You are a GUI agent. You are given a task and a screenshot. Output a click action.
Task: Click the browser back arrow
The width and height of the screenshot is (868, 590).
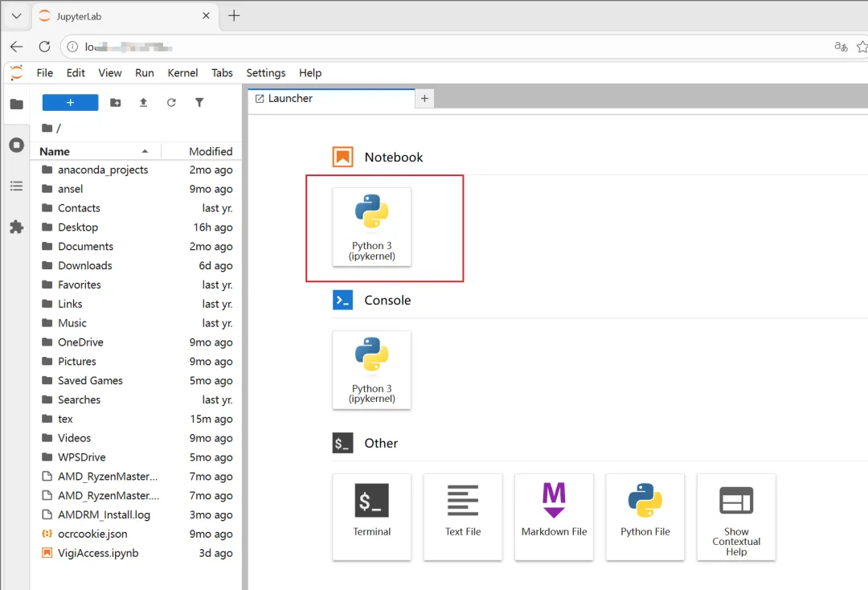[x=17, y=47]
